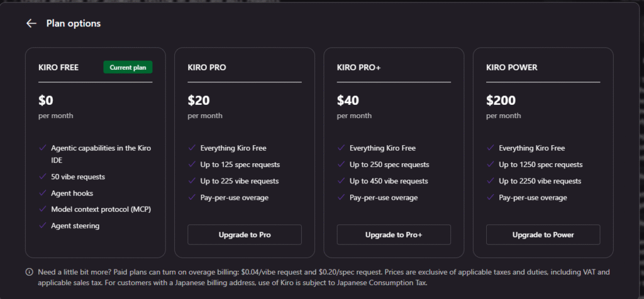This screenshot has height=299, width=644.
Task: Click the info icon before 'Need a little bit more?'
Action: [x=29, y=273]
